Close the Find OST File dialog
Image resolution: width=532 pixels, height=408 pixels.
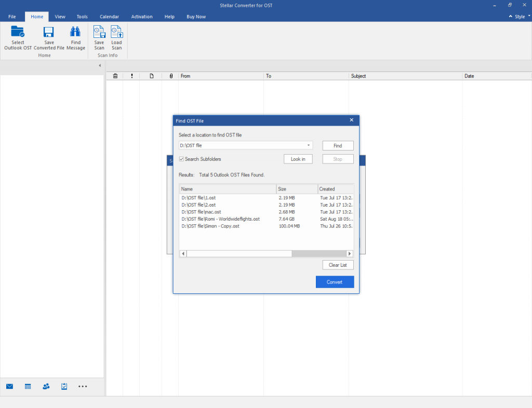pyautogui.click(x=352, y=120)
